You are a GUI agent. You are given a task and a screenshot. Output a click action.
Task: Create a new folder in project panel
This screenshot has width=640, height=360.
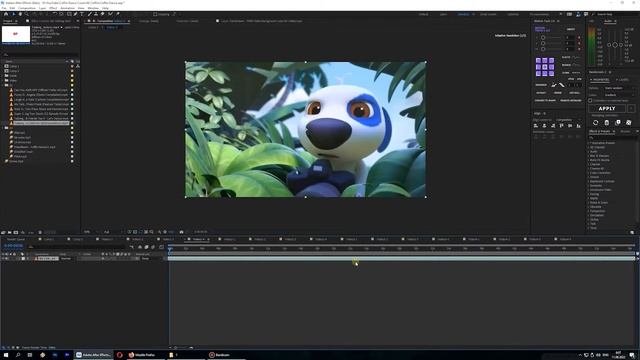[9, 232]
